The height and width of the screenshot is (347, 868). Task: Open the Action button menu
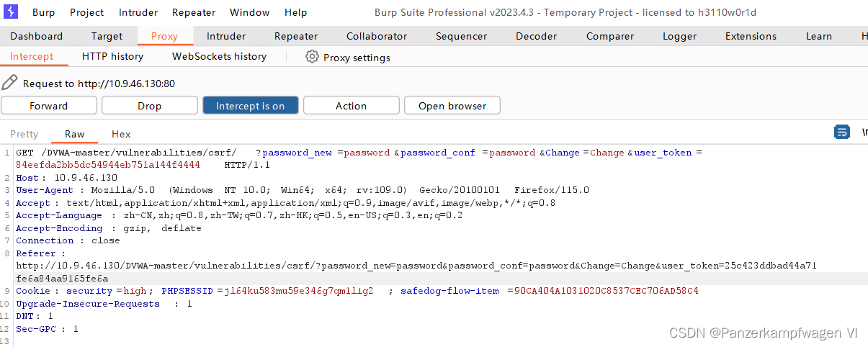pyautogui.click(x=352, y=105)
